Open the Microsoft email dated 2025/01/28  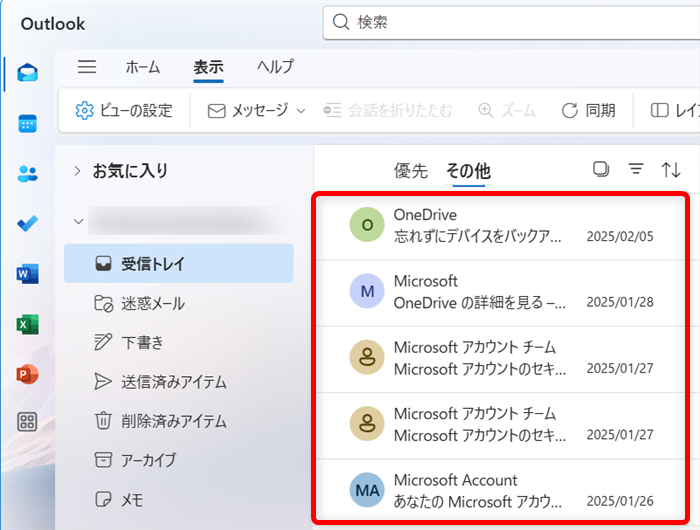click(500, 293)
